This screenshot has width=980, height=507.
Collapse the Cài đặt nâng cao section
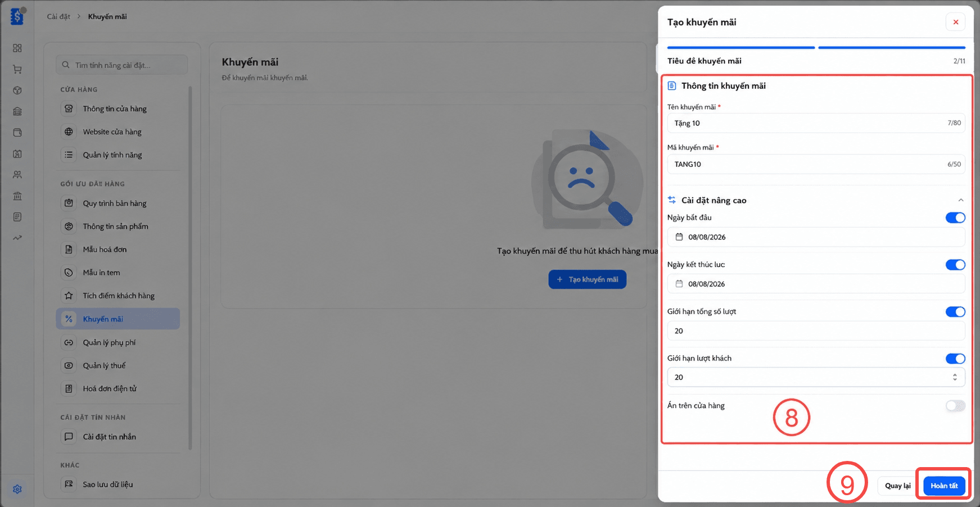[x=961, y=200]
